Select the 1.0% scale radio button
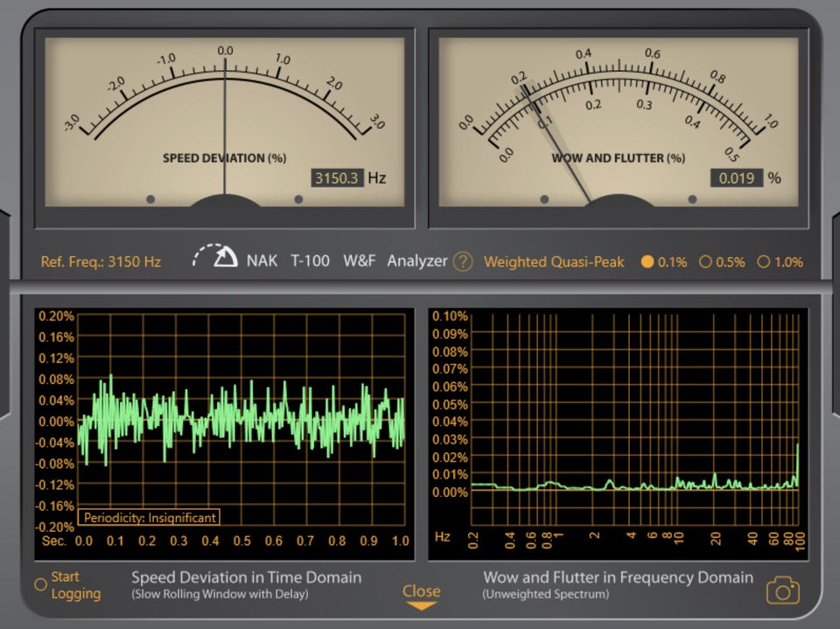This screenshot has width=840, height=629. [x=763, y=262]
